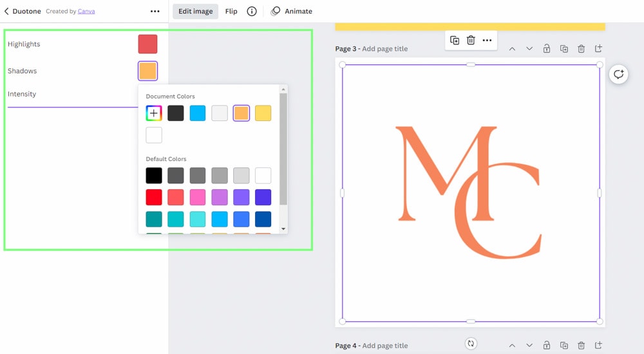Open the Shadows orange color swatch
This screenshot has width=644, height=354.
pos(148,71)
